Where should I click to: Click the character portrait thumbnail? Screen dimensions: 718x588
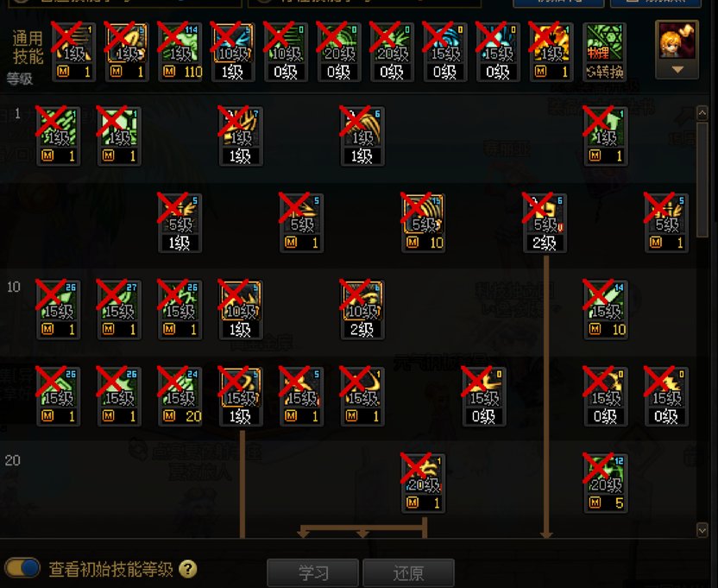[x=677, y=42]
